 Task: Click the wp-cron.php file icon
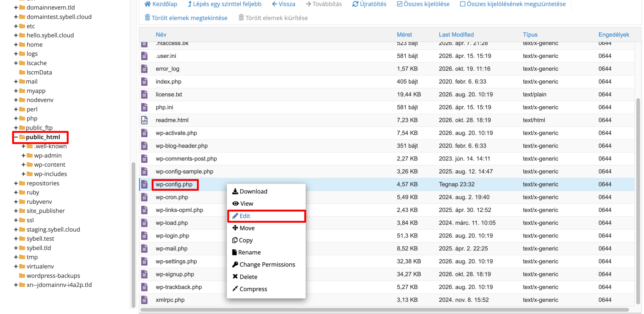144,197
